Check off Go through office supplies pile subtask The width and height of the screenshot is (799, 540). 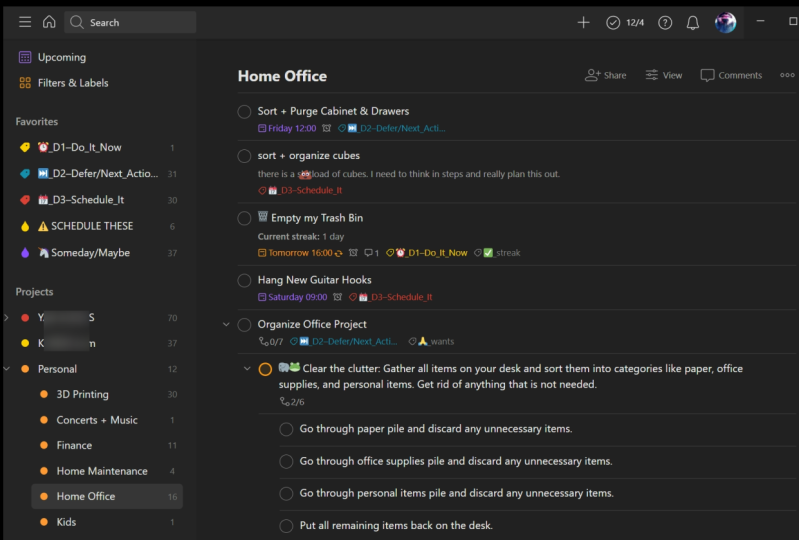[x=286, y=462]
